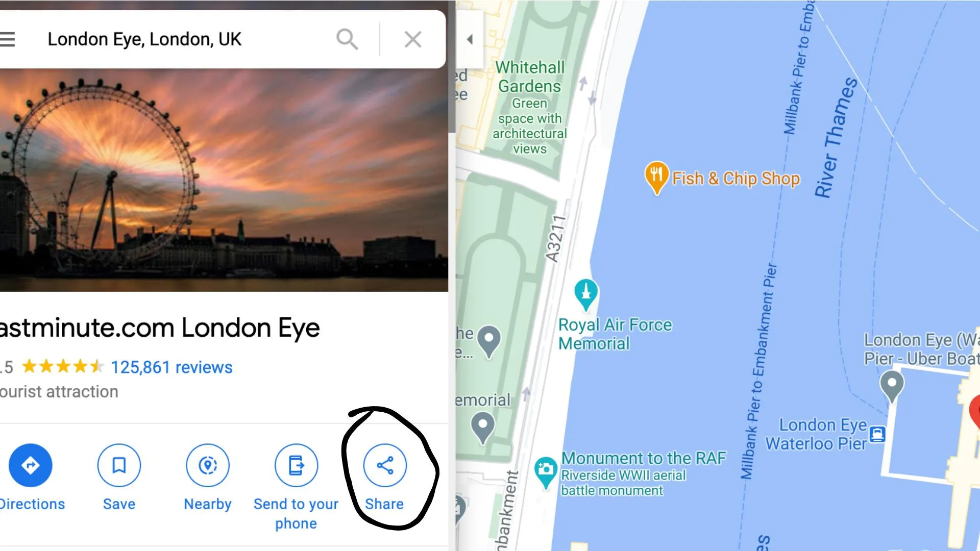Open the Nearby search icon
Screen dimensions: 980x551
pos(208,465)
